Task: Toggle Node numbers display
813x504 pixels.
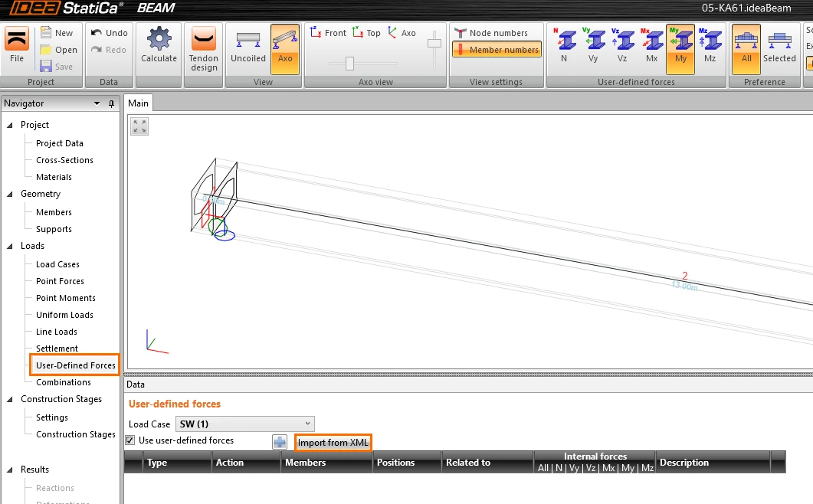Action: [x=491, y=33]
